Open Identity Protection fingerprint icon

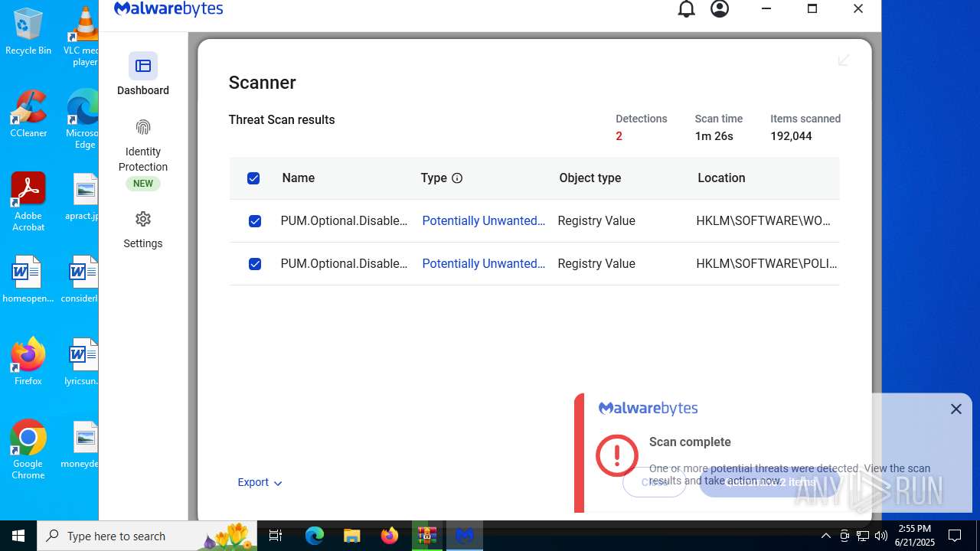click(x=143, y=127)
